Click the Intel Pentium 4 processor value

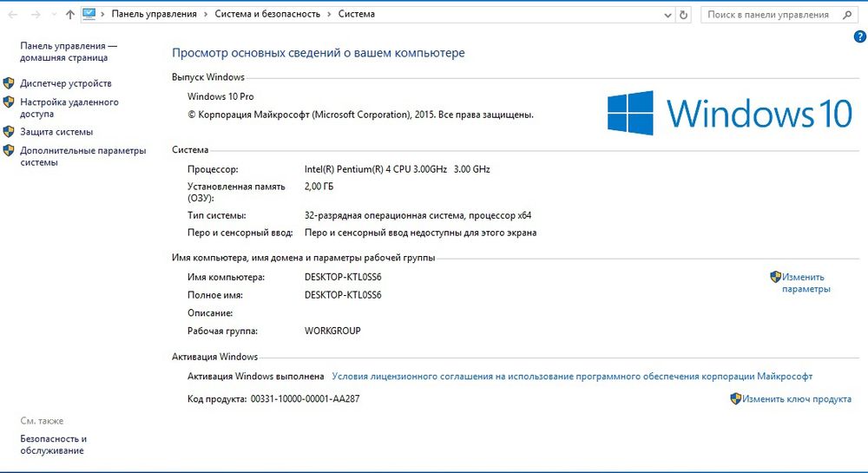tap(397, 169)
